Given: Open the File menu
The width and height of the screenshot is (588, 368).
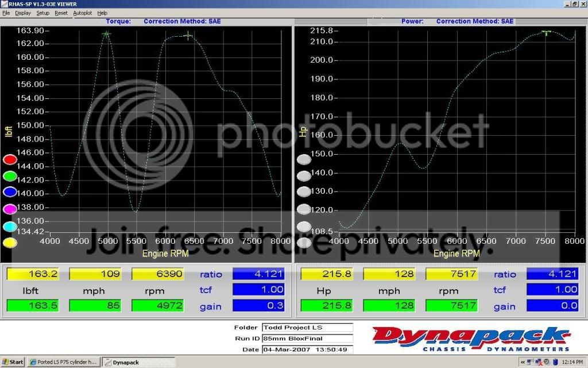Looking at the screenshot, I should [6, 13].
